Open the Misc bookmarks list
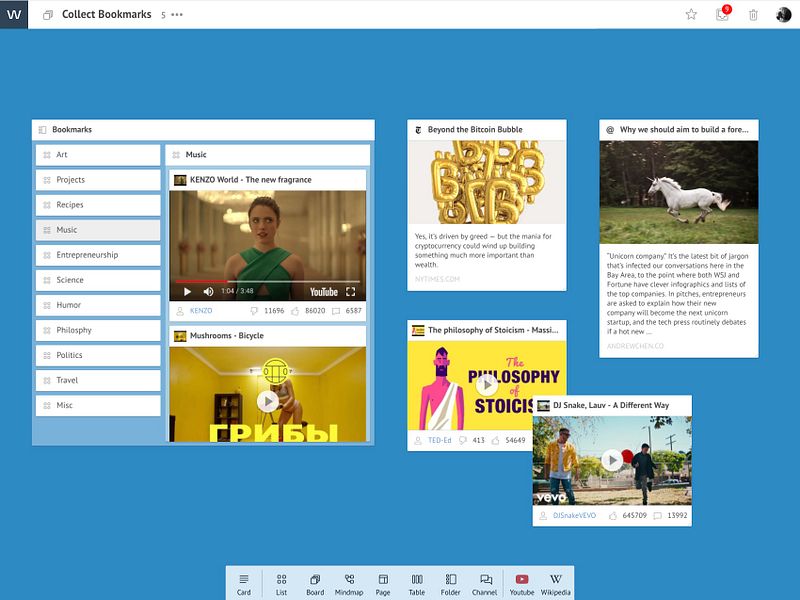 [98, 405]
